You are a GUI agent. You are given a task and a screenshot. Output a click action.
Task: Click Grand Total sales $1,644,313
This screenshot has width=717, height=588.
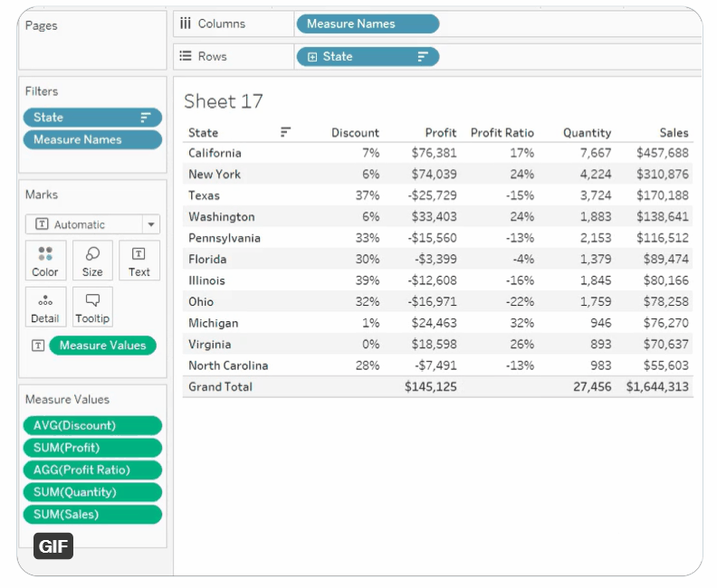[x=657, y=387]
